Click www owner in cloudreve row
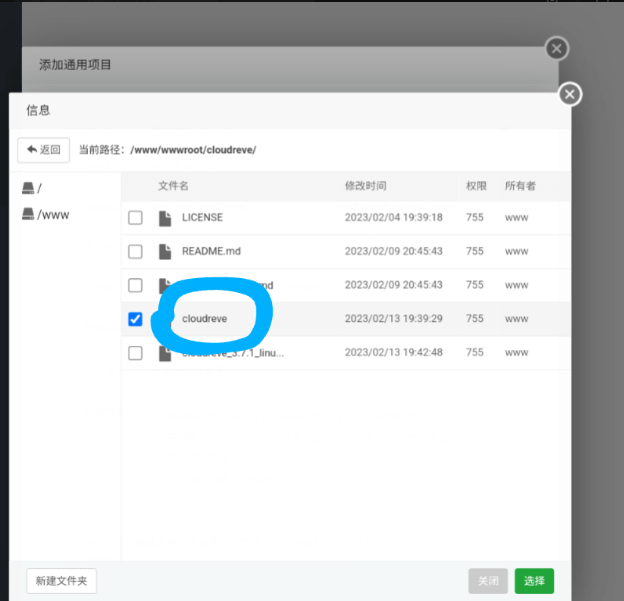Viewport: 624px width, 601px height. (x=517, y=319)
